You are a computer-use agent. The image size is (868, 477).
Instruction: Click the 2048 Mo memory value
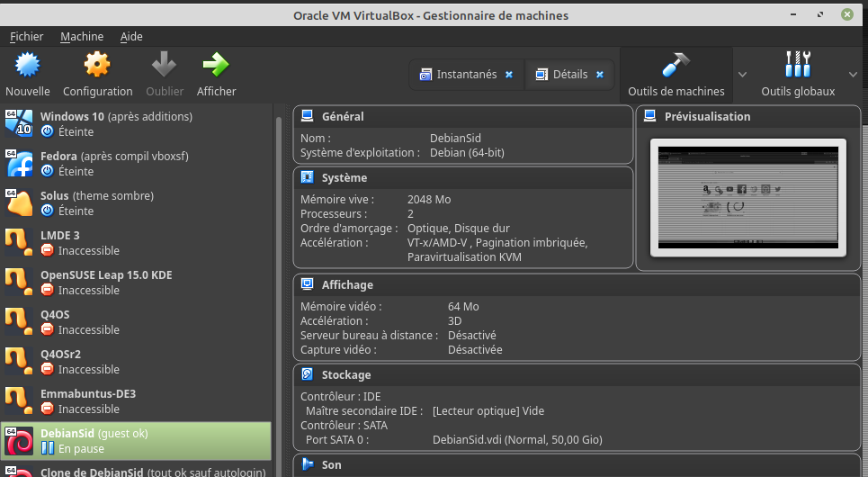tap(429, 200)
